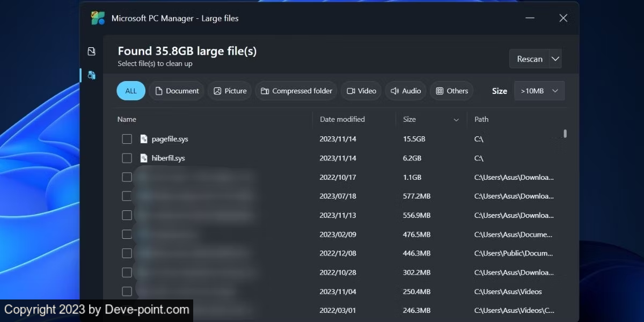This screenshot has width=644, height=322.
Task: Filter by Video files
Action: 361,91
